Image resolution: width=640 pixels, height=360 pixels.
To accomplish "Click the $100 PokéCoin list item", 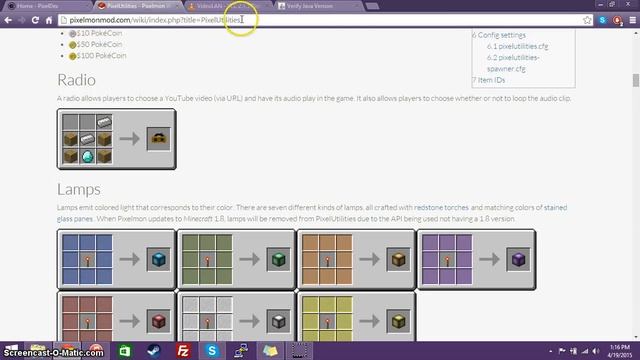I will [97, 56].
